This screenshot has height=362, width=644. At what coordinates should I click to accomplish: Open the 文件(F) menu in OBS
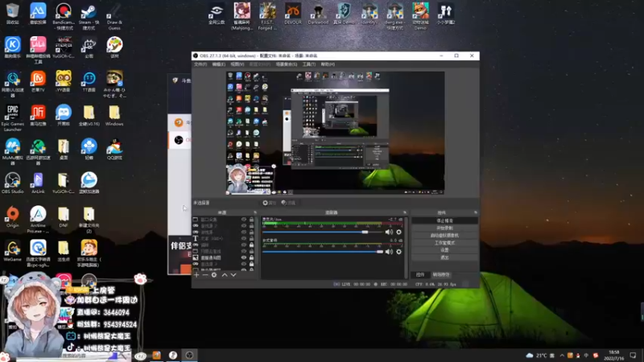pos(200,64)
